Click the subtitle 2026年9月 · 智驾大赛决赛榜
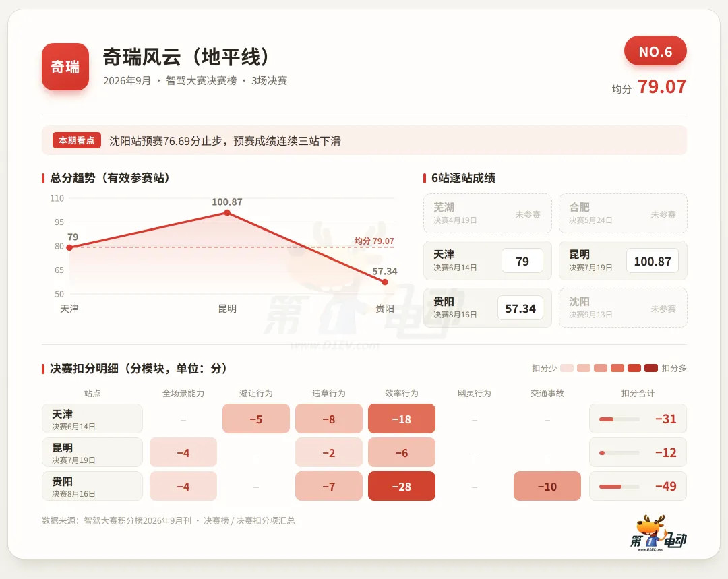This screenshot has width=728, height=579. (170, 80)
